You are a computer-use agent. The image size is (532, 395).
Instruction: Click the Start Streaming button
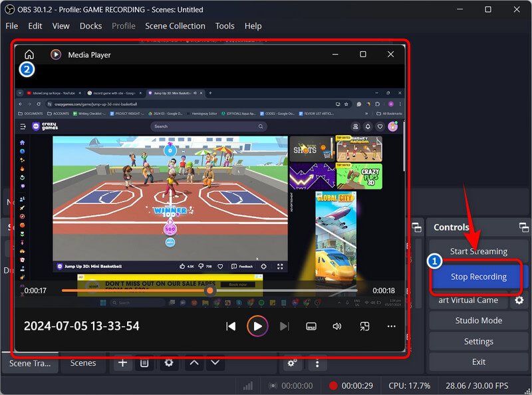point(478,251)
